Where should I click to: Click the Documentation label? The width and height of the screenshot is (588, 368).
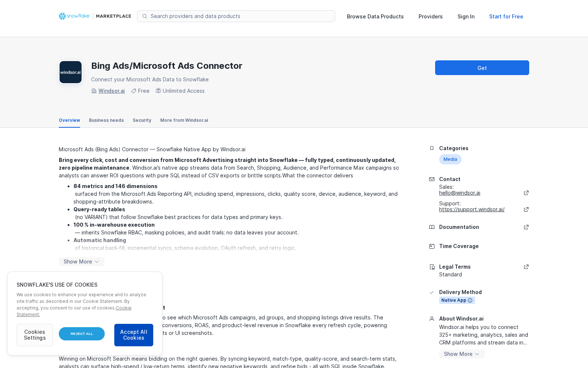pos(459,227)
